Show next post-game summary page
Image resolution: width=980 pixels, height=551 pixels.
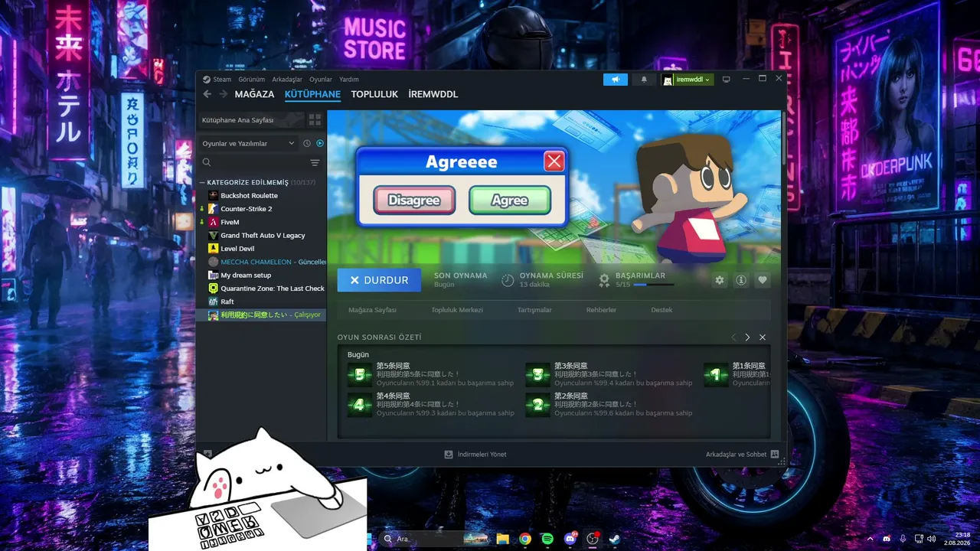(x=748, y=337)
